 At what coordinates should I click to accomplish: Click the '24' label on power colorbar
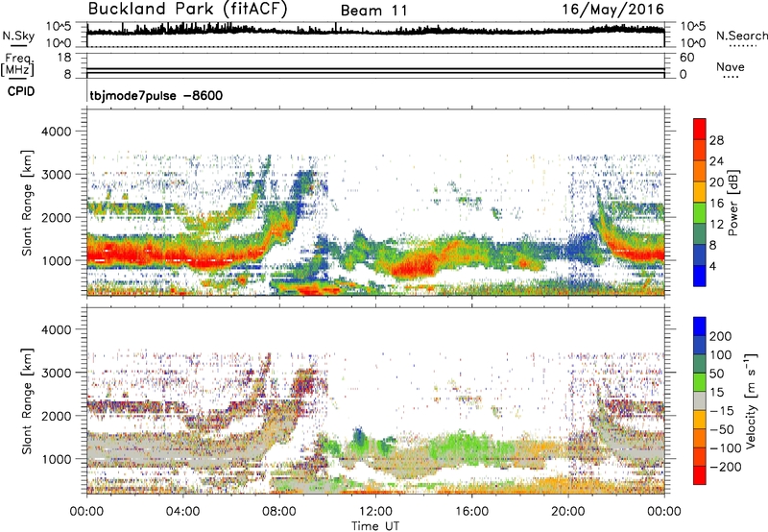tap(716, 161)
